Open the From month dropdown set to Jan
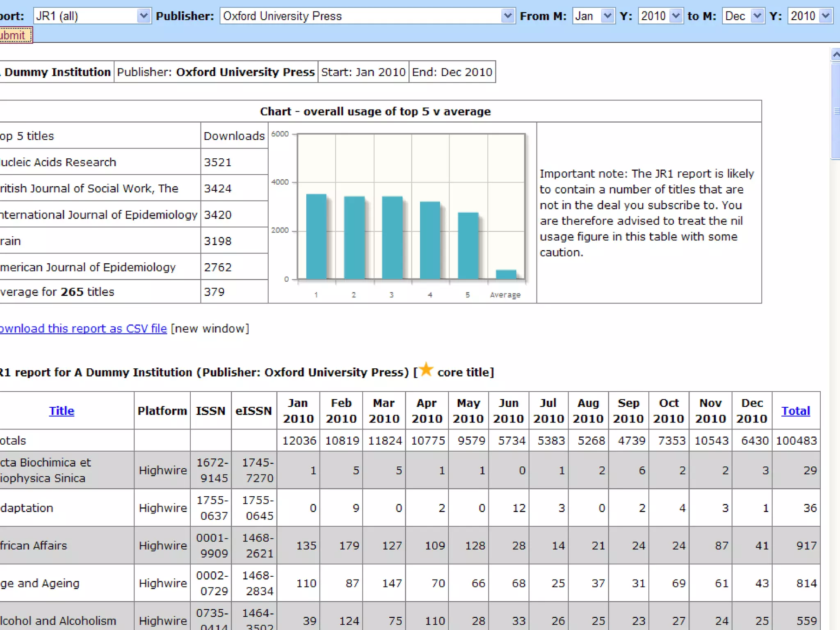This screenshot has height=630, width=840. click(x=607, y=16)
